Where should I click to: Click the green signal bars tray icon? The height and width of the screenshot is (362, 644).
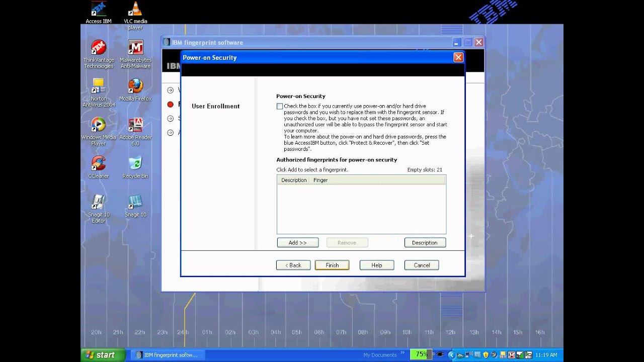(x=520, y=355)
